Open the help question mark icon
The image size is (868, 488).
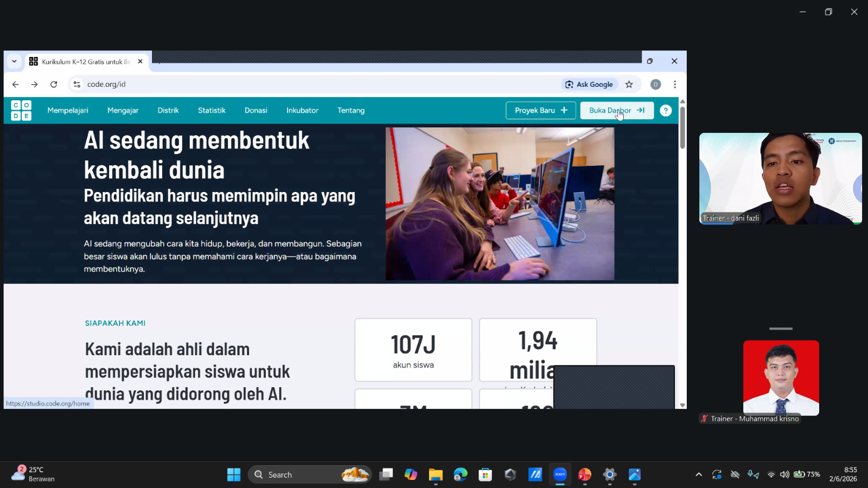pos(666,111)
